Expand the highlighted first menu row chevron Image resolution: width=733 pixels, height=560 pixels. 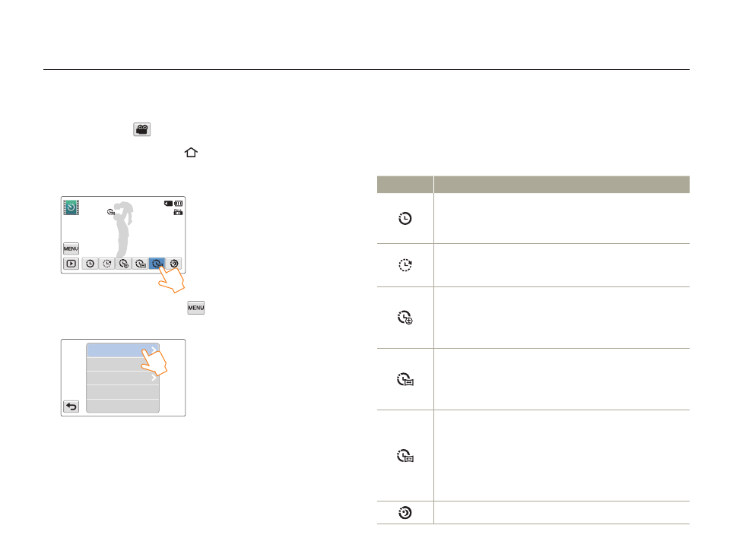[x=153, y=350]
